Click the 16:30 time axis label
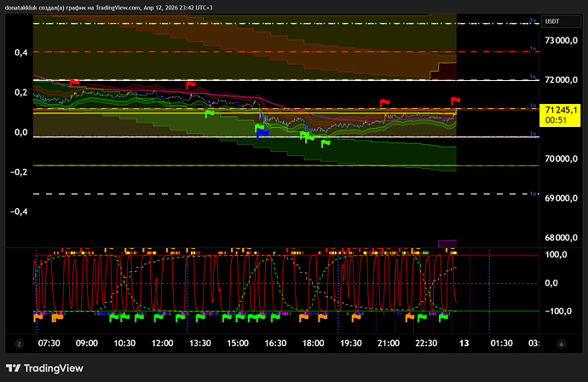The height and width of the screenshot is (382, 588). pyautogui.click(x=275, y=344)
